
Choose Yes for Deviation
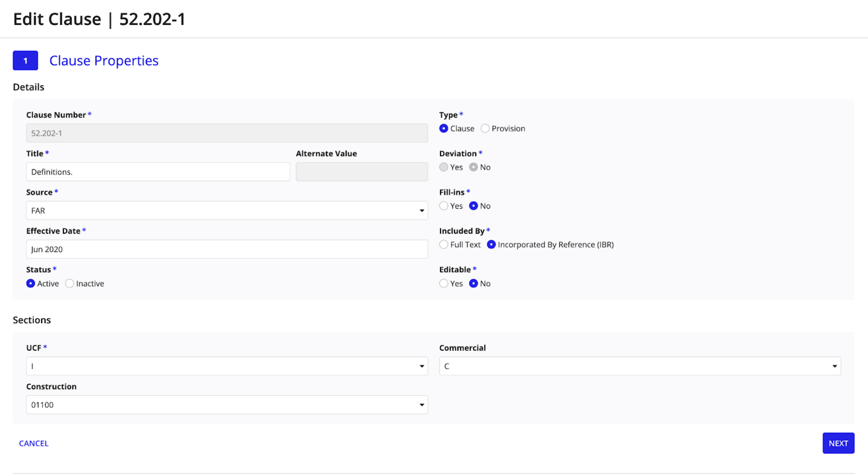coord(443,167)
